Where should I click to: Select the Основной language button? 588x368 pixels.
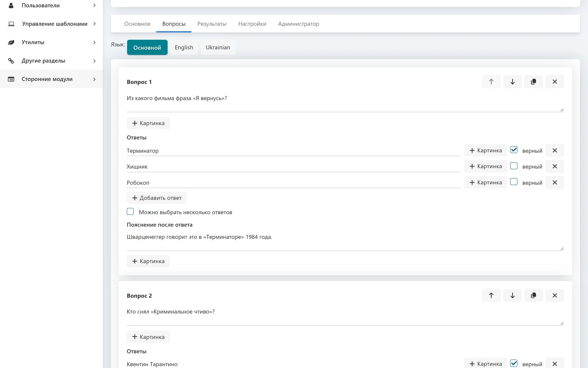pyautogui.click(x=147, y=47)
